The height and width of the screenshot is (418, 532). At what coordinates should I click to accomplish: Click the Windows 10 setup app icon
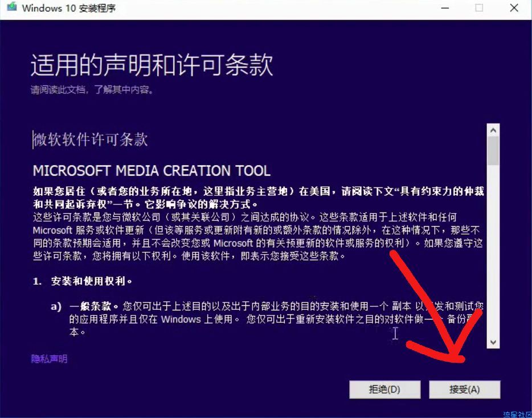pyautogui.click(x=12, y=7)
